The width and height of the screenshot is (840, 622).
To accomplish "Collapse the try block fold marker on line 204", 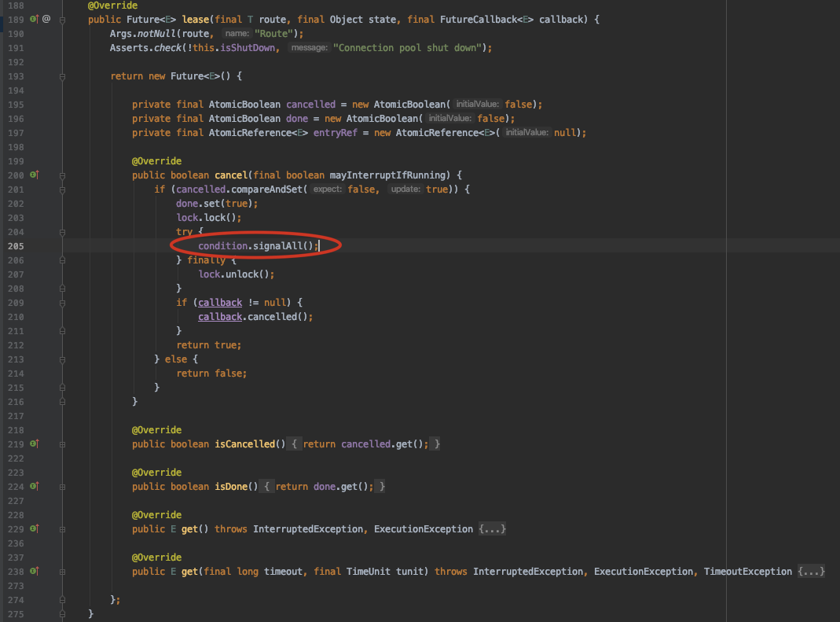I will point(63,231).
